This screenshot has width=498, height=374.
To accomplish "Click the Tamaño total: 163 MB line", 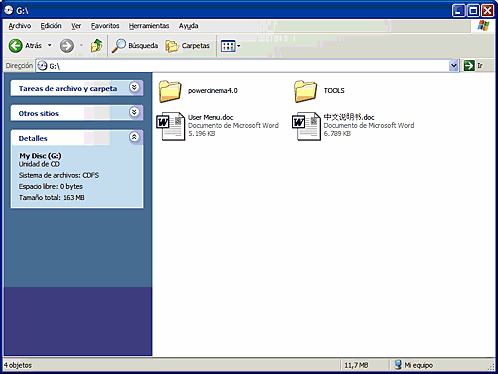I will tap(52, 198).
